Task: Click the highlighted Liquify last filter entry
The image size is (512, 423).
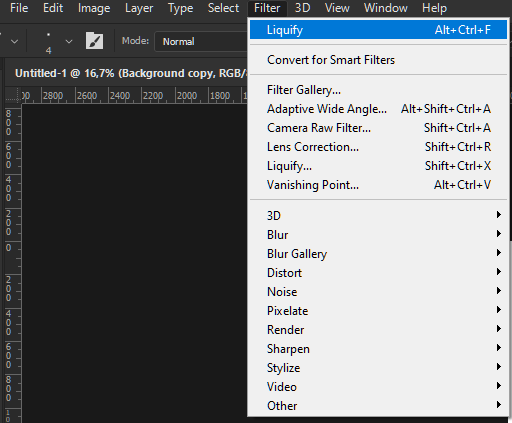Action: (378, 30)
